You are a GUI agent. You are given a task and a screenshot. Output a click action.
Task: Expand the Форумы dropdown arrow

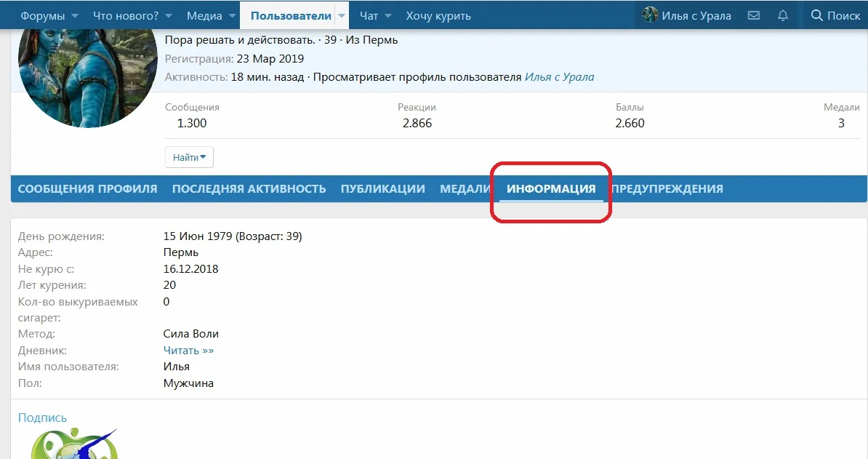pos(75,16)
